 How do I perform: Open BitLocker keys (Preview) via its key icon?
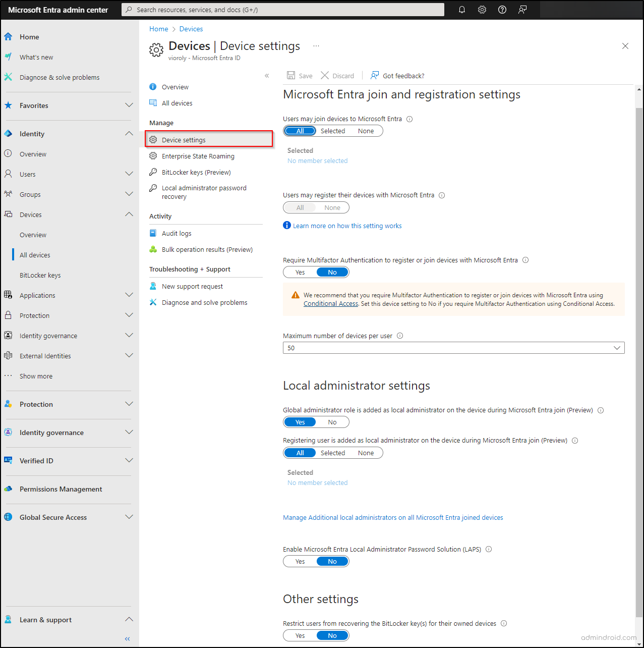click(153, 172)
